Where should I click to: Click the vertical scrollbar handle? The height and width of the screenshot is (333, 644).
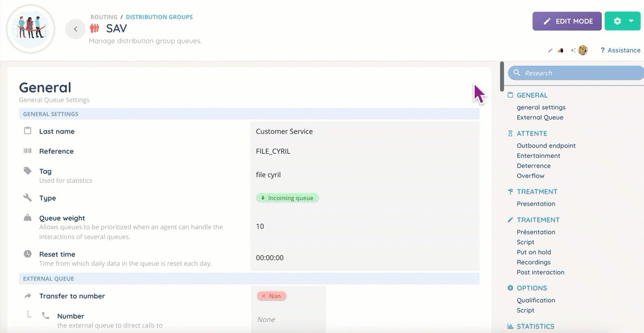point(502,77)
